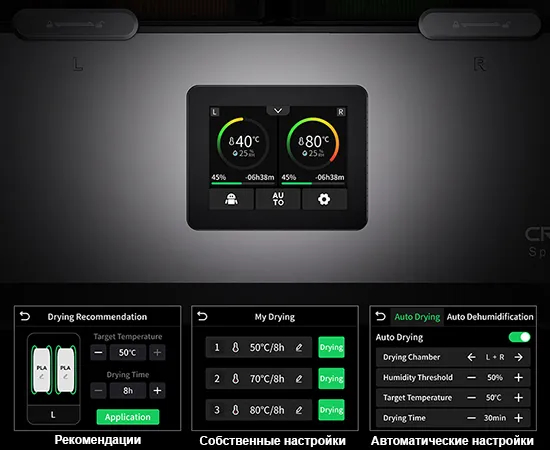Start Drying for preset 2
The width and height of the screenshot is (550, 450).
[x=331, y=378]
